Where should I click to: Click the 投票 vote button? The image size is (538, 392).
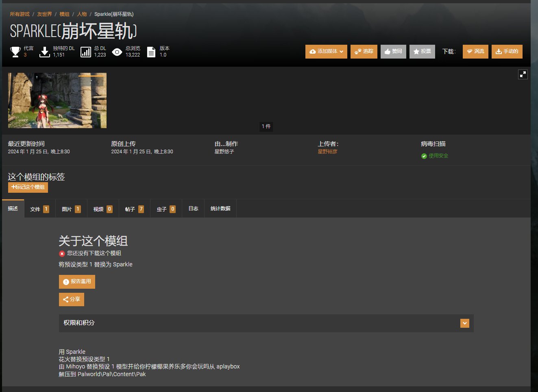click(422, 52)
